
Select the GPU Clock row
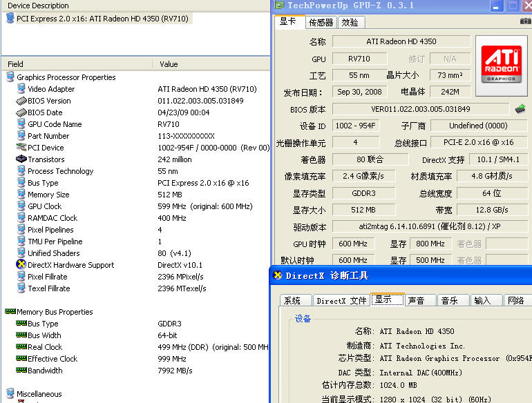[135, 206]
